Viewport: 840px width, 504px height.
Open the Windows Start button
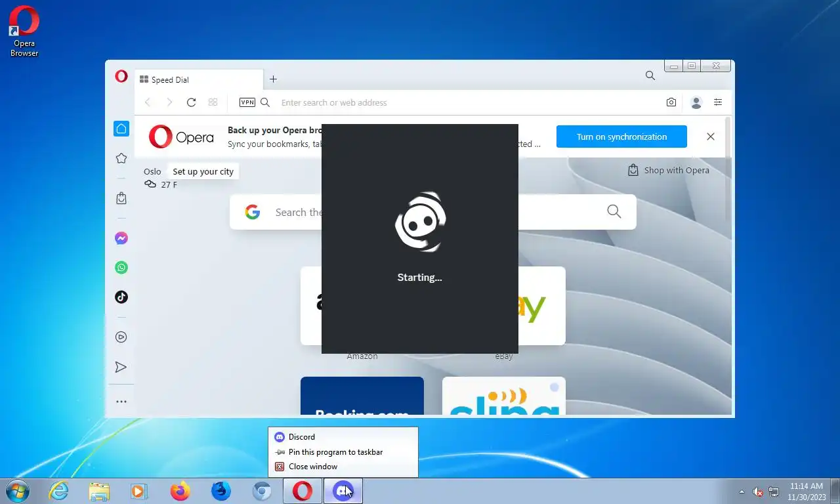(16, 490)
